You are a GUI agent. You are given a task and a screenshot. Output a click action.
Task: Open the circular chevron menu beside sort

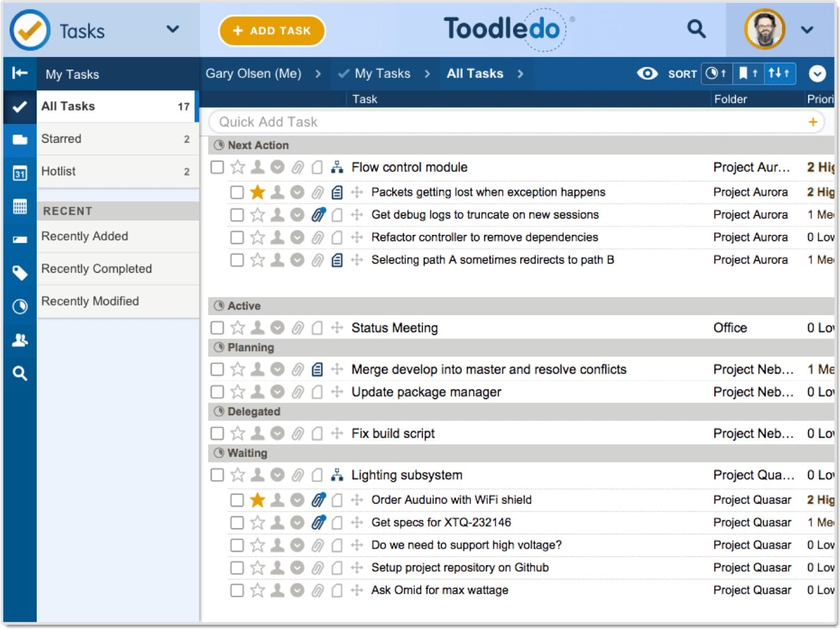[x=817, y=74]
